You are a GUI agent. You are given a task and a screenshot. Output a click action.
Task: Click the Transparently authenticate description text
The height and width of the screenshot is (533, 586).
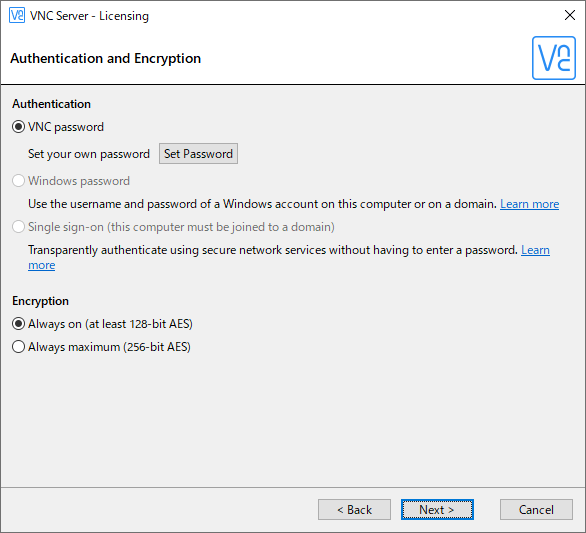pos(273,250)
